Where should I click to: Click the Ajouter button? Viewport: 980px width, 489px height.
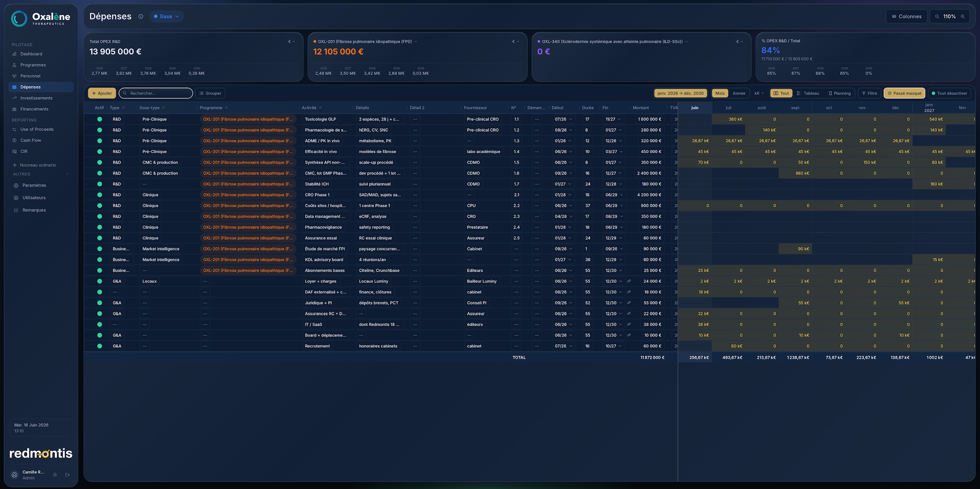click(102, 93)
